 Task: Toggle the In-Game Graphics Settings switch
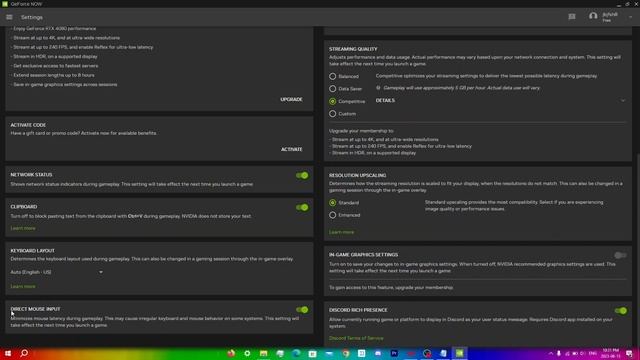coord(620,255)
